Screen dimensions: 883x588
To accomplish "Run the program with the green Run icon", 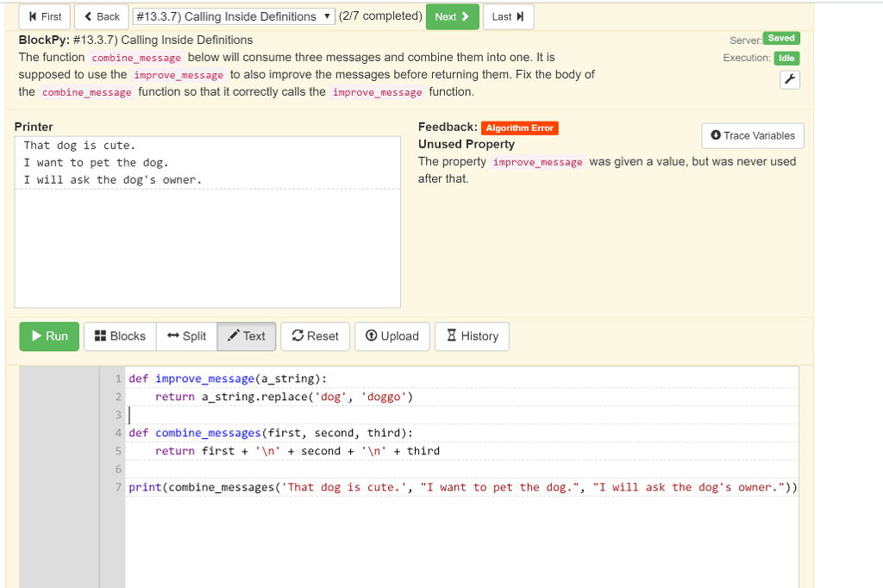I will pyautogui.click(x=48, y=336).
